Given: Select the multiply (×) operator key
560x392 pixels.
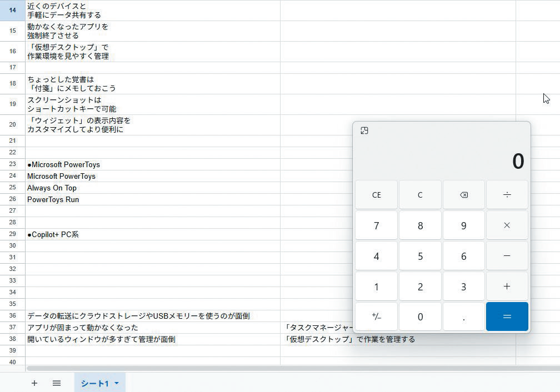Looking at the screenshot, I should pyautogui.click(x=507, y=225).
